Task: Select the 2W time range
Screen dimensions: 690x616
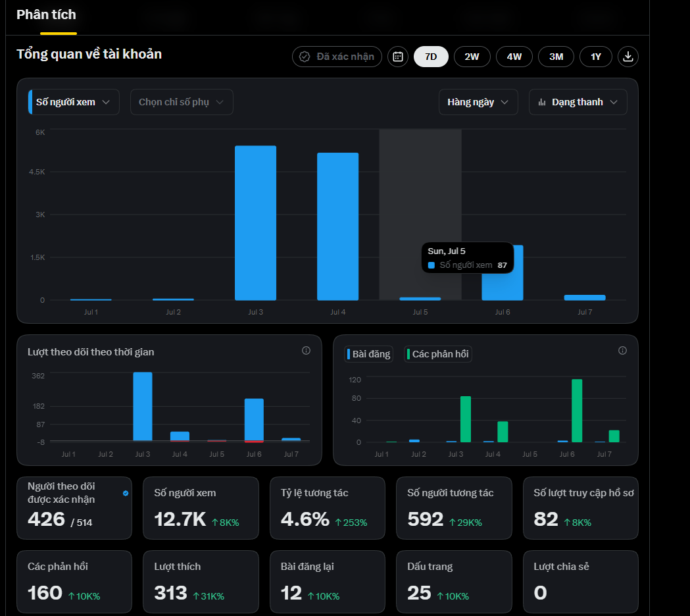Action: (472, 57)
